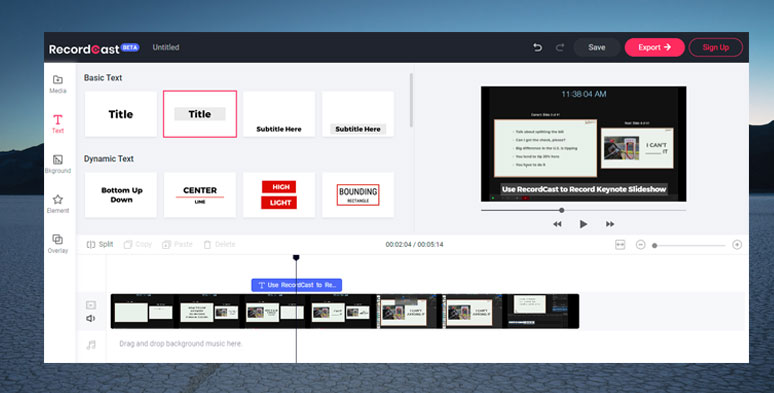This screenshot has width=774, height=393.
Task: Click the rewind button
Action: coord(557,224)
